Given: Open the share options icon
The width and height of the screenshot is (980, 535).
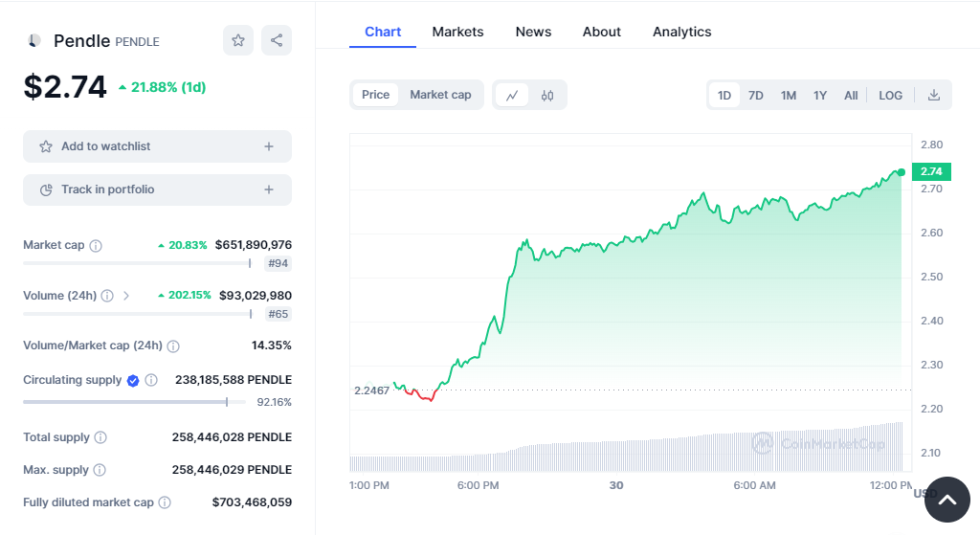Looking at the screenshot, I should 277,40.
